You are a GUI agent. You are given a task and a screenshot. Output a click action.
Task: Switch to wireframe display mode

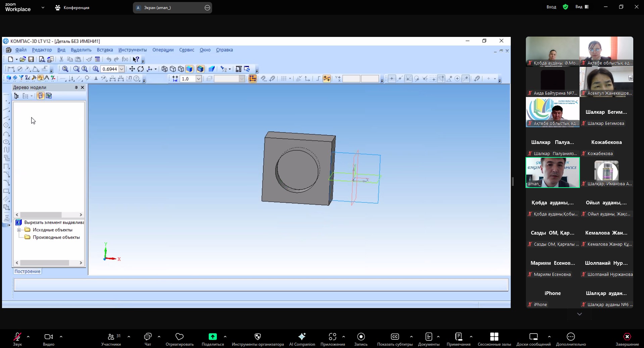(x=164, y=69)
